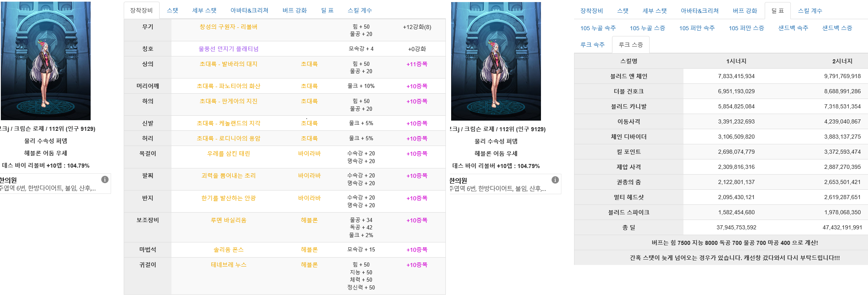Select the 블러드 앤 체인 skill row name
868x296 pixels.
(x=629, y=76)
